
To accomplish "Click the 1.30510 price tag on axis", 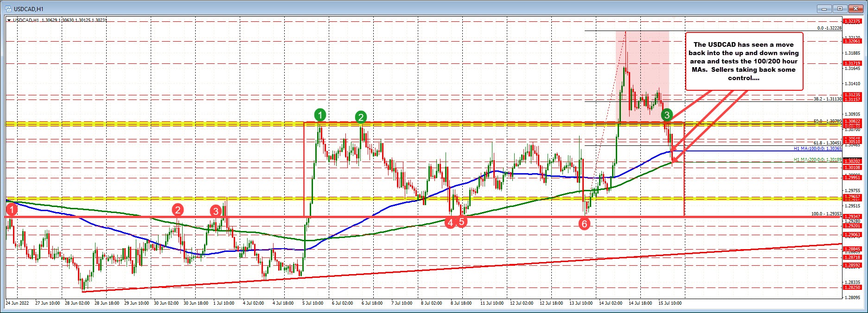I will click(x=853, y=142).
